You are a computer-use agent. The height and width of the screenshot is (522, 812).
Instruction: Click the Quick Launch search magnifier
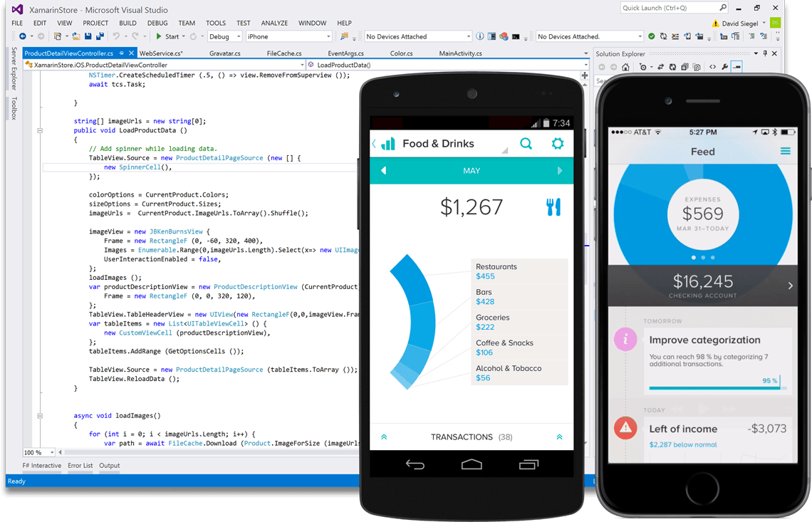point(723,7)
